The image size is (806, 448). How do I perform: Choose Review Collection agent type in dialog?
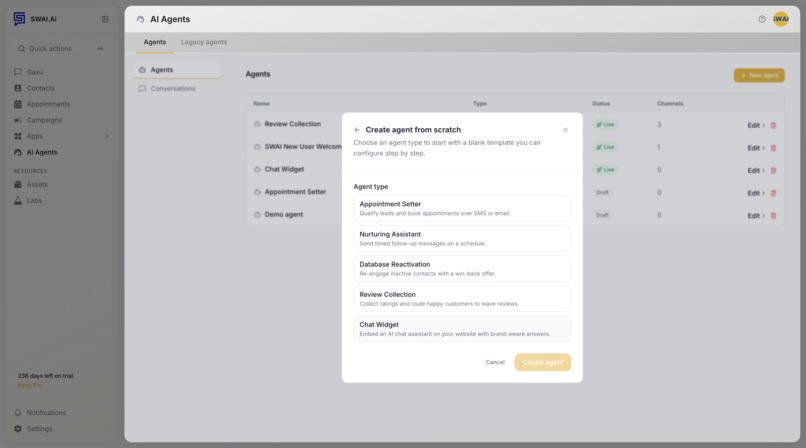(462, 298)
